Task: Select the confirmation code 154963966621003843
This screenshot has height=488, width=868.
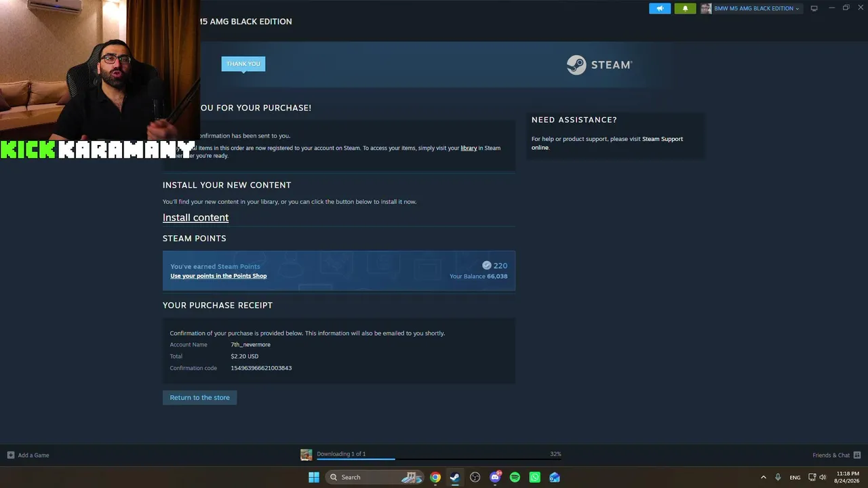Action: point(261,368)
